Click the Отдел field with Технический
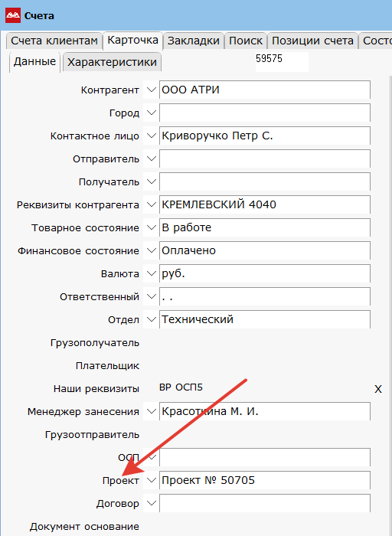Viewport: 392px width, 536px height. [265, 319]
